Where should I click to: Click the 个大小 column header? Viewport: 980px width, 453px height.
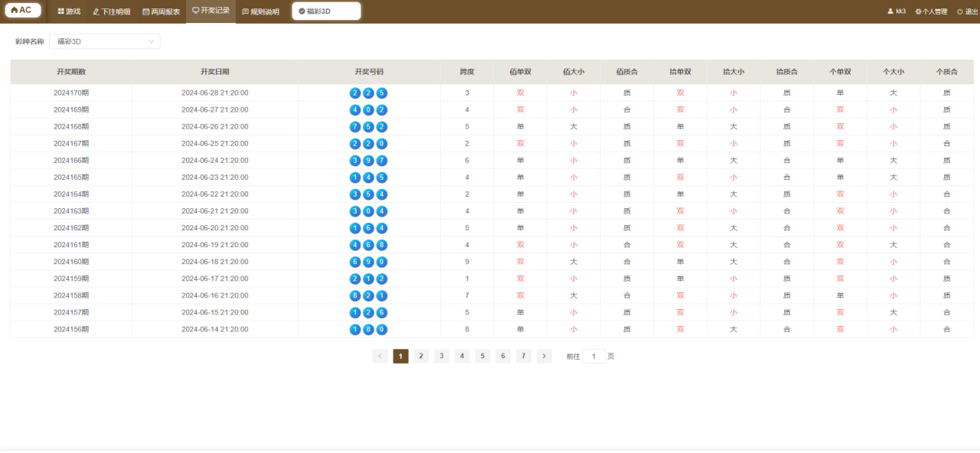[893, 72]
